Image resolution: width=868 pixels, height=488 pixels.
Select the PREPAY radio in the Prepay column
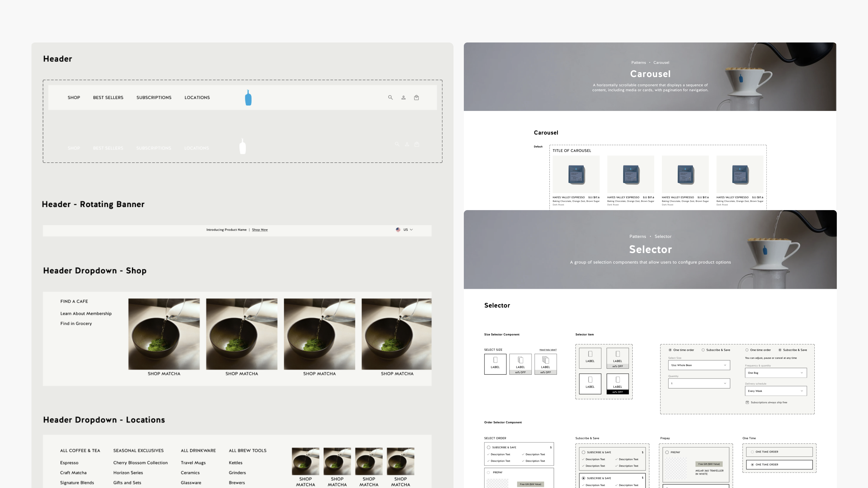667,452
